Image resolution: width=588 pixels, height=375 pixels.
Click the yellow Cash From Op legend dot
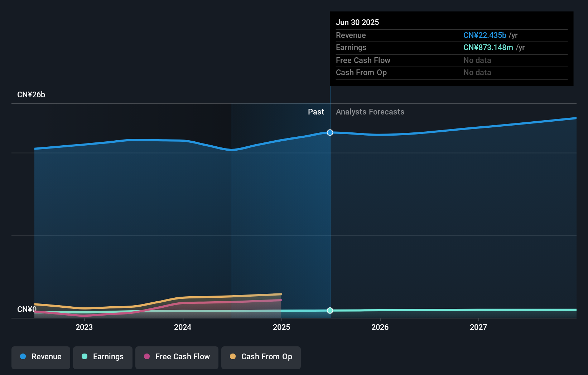click(x=233, y=357)
